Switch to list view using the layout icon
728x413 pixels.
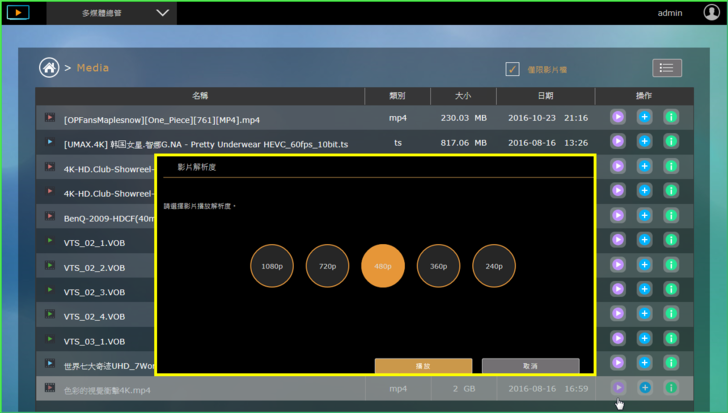[x=667, y=68]
